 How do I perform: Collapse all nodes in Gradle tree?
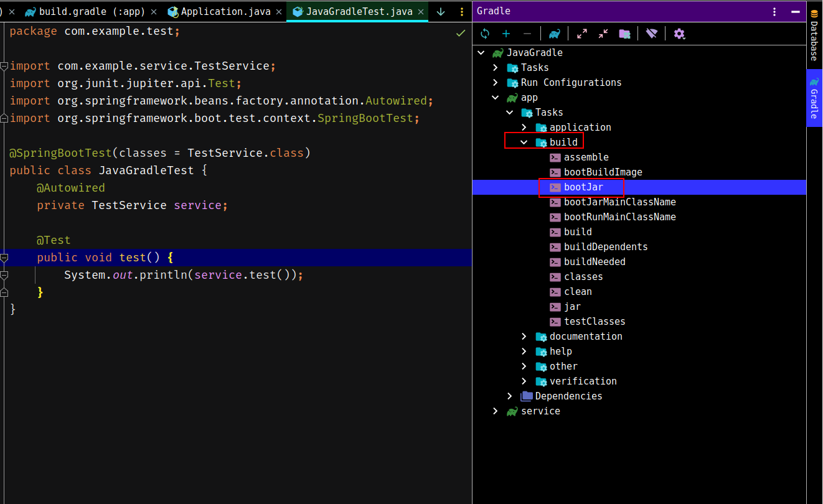[603, 34]
